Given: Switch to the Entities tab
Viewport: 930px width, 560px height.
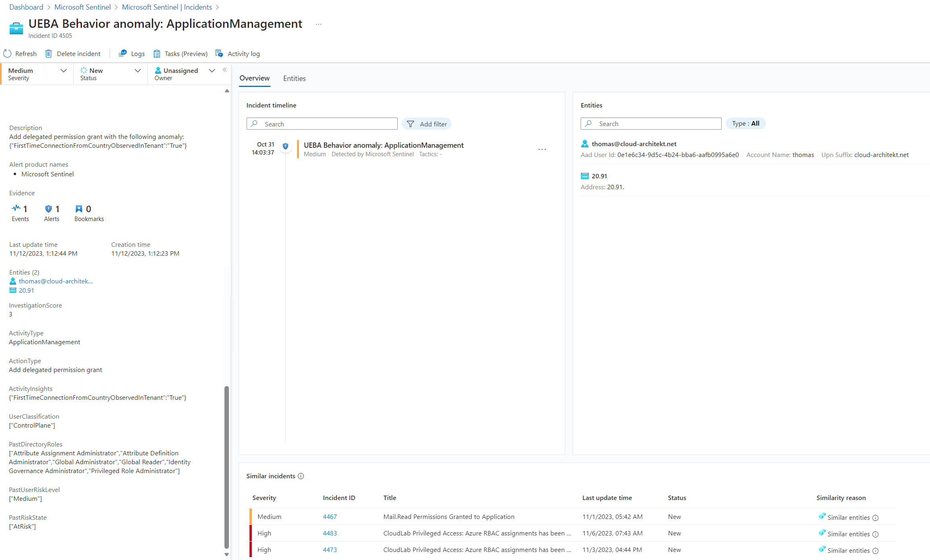Looking at the screenshot, I should click(294, 79).
